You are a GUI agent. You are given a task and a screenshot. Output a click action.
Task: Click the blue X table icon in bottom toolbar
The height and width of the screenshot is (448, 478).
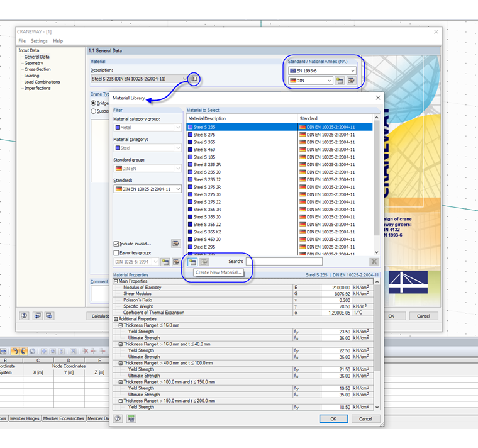click(73, 351)
